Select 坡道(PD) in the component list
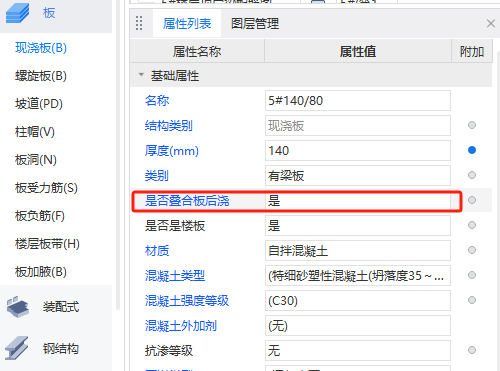500x371 pixels. pyautogui.click(x=39, y=104)
